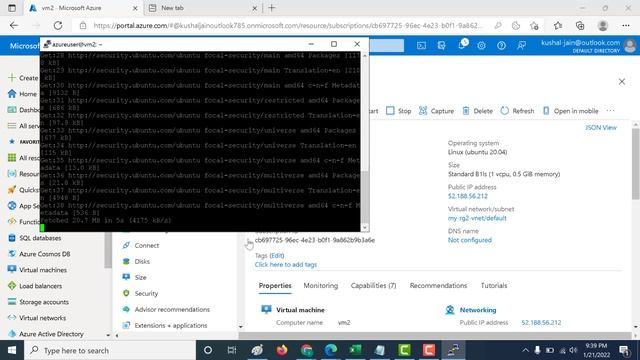Image resolution: width=640 pixels, height=360 pixels.
Task: Open Azure help question mark
Action: tap(501, 45)
